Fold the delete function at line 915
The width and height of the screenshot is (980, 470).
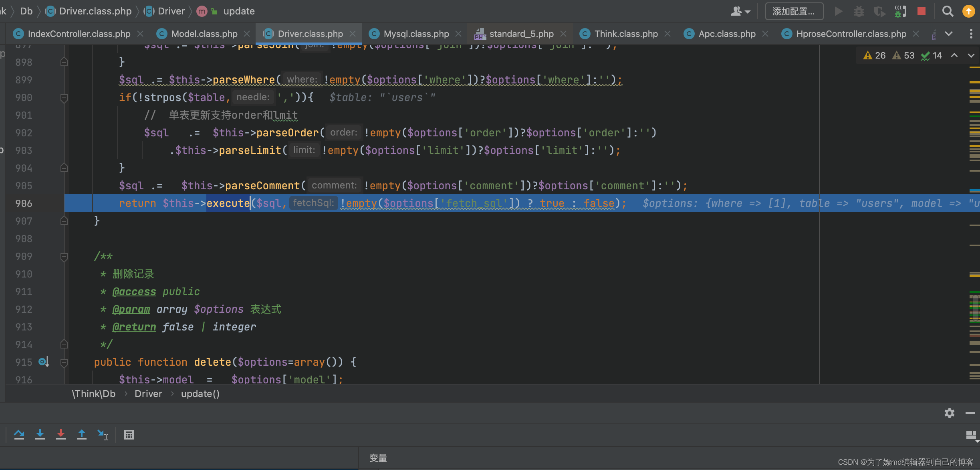(x=64, y=362)
